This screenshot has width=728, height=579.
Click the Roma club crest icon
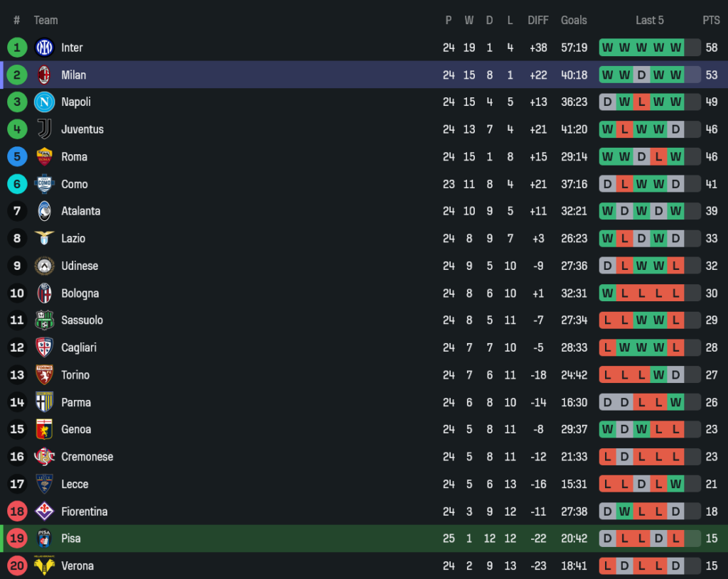pos(44,157)
